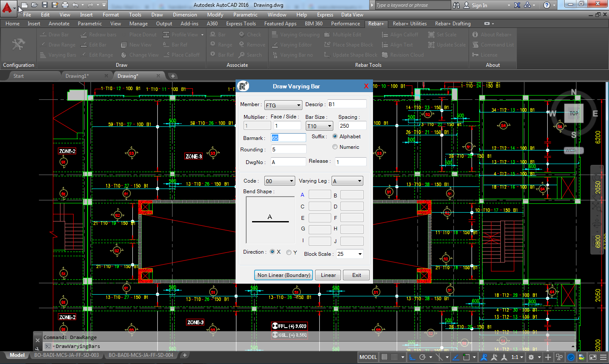The image size is (609, 364).
Task: Open the Dimension menu
Action: [185, 15]
